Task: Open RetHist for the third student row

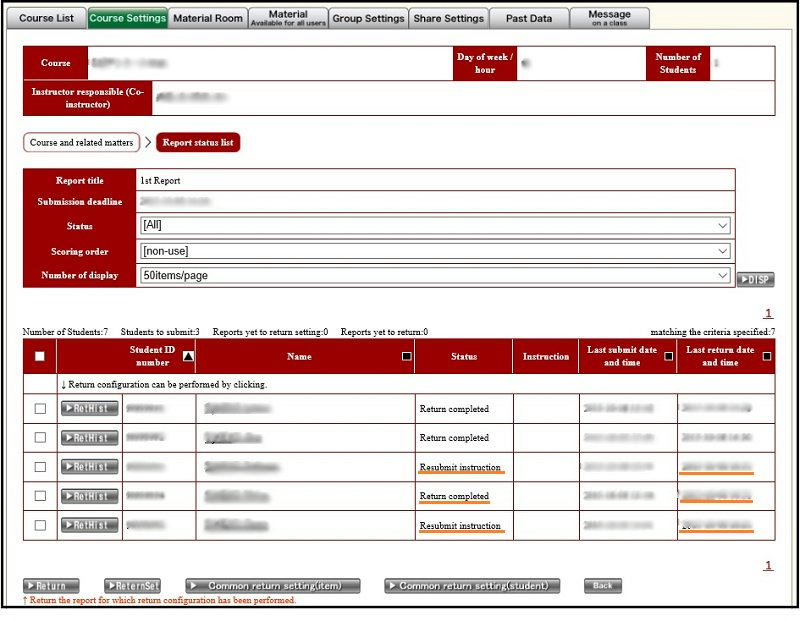Action: point(89,466)
